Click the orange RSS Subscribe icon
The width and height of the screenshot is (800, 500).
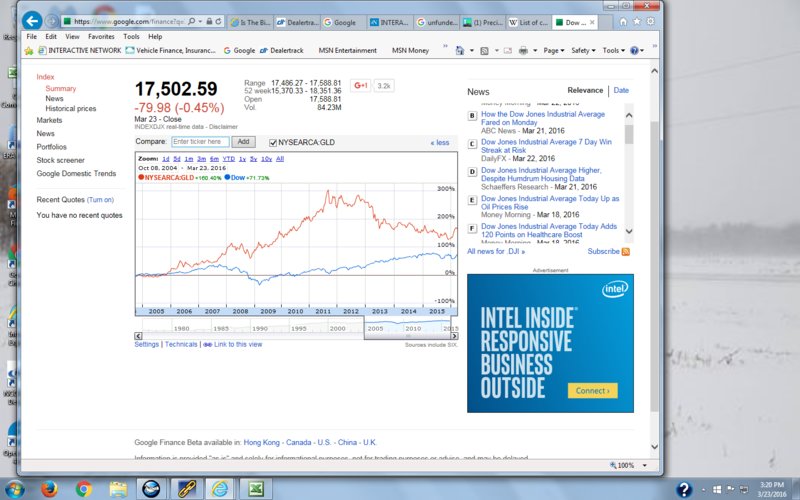[x=626, y=252]
